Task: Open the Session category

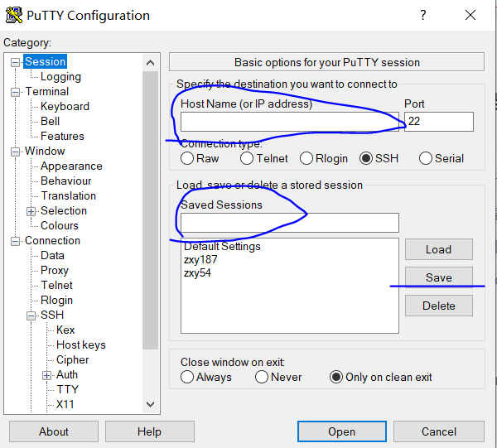Action: tap(45, 61)
